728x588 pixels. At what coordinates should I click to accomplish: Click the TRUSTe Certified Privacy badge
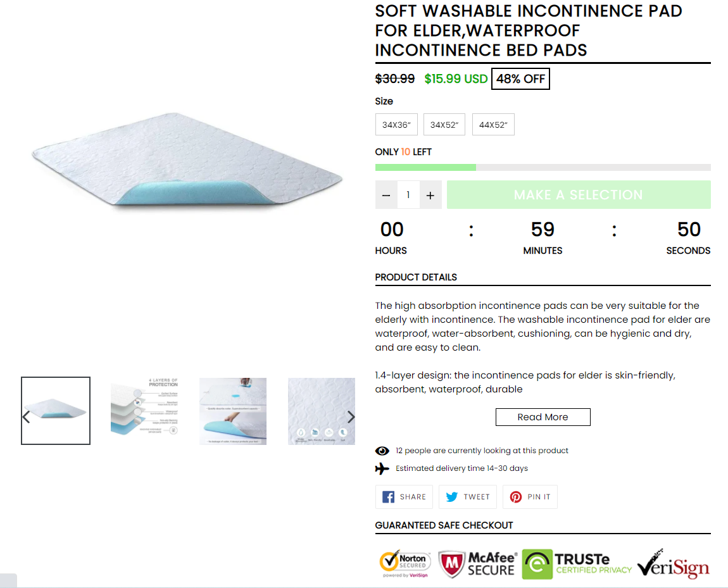577,564
